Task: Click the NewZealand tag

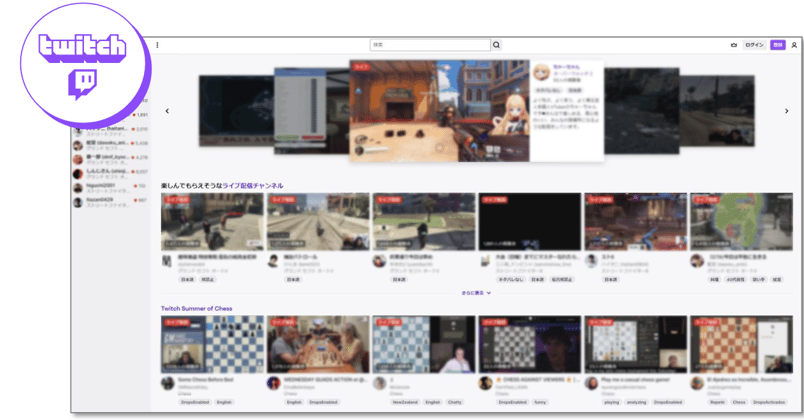Action: pyautogui.click(x=405, y=402)
